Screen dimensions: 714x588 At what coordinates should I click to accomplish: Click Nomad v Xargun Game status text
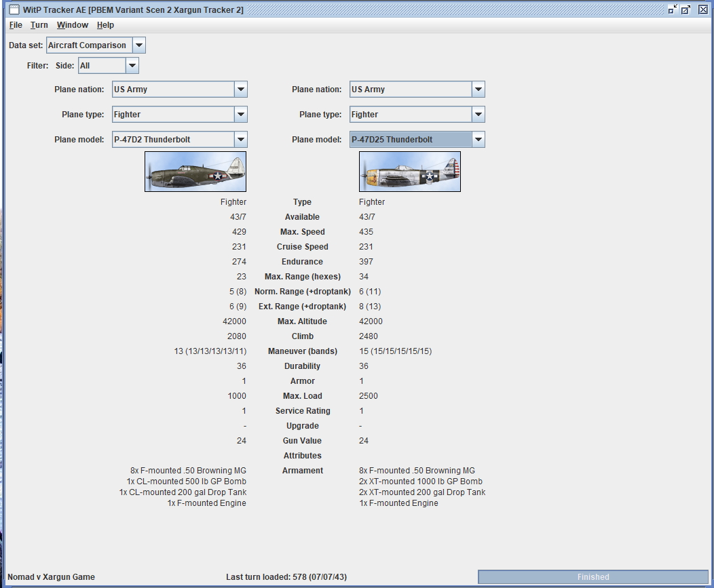coord(51,577)
